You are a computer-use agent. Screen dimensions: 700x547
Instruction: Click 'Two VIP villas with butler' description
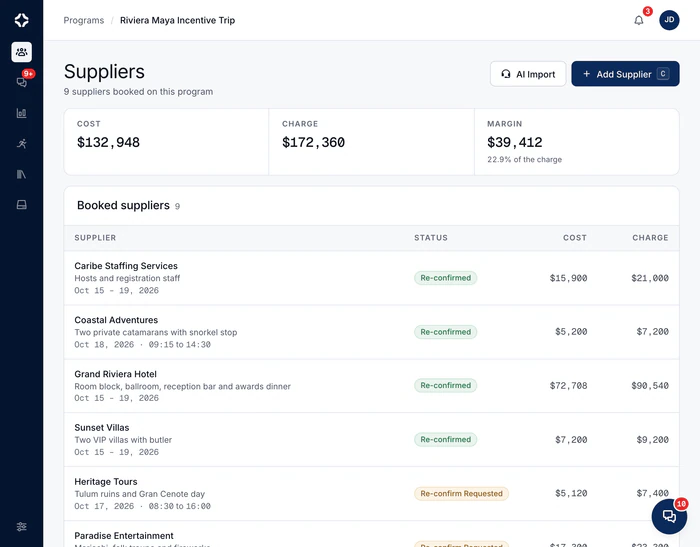click(123, 440)
